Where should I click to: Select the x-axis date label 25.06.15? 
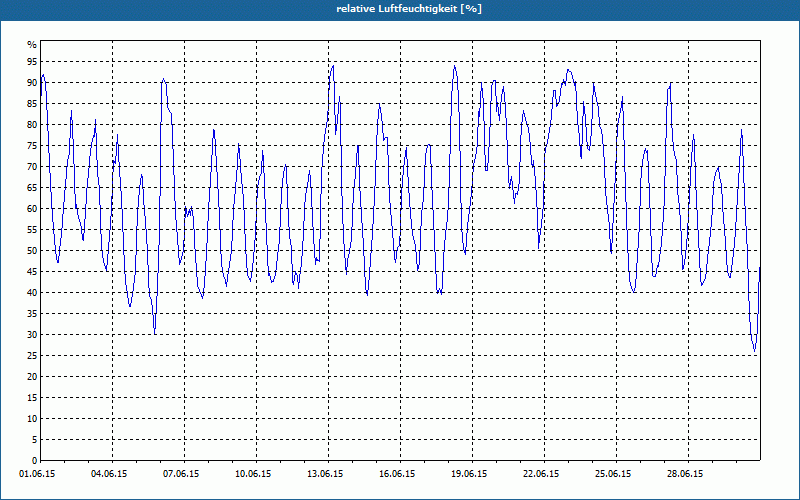613,474
